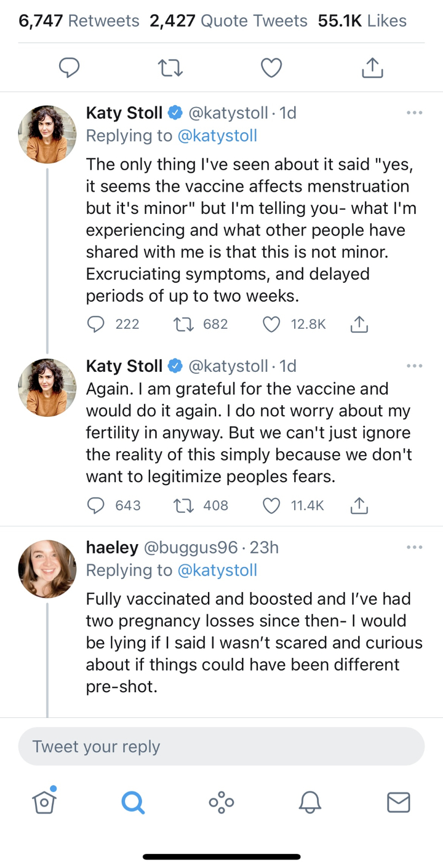Image resolution: width=443 pixels, height=868 pixels.
Task: Share the main tweet via upload icon
Action: pos(372,68)
